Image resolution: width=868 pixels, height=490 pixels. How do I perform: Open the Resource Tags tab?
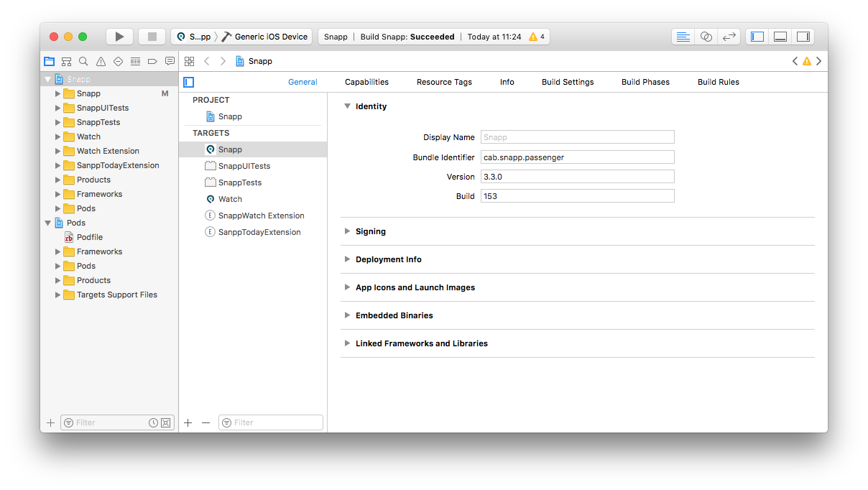[444, 82]
